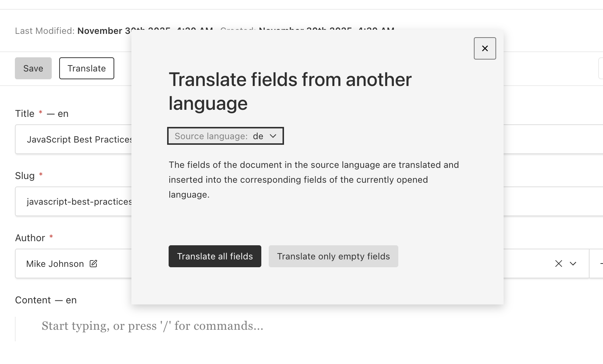Image resolution: width=603 pixels, height=364 pixels.
Task: Click the dialog description paragraph
Action: pos(313,180)
